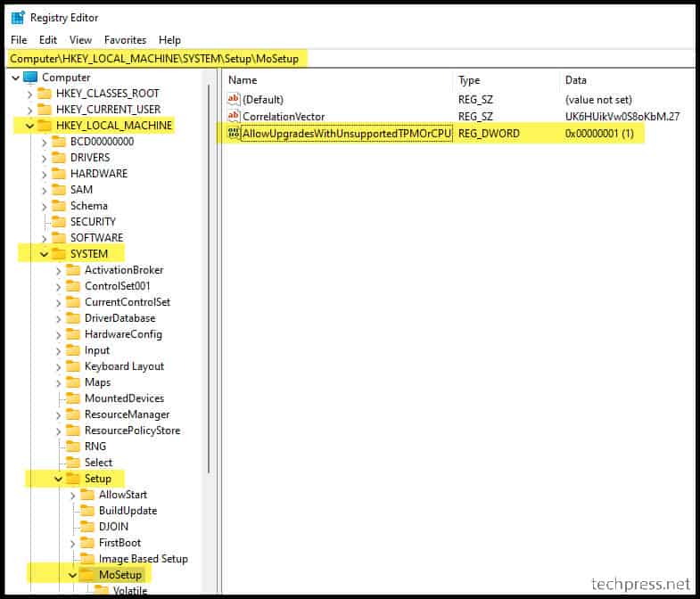Click the AllowUpgradesWithUnsupportedTPMOrCPU DWORD icon
Viewport: 700px width, 599px height.
coord(234,133)
